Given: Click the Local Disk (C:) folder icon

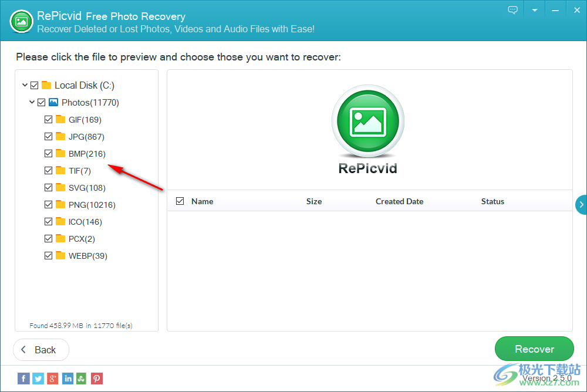Looking at the screenshot, I should point(46,85).
